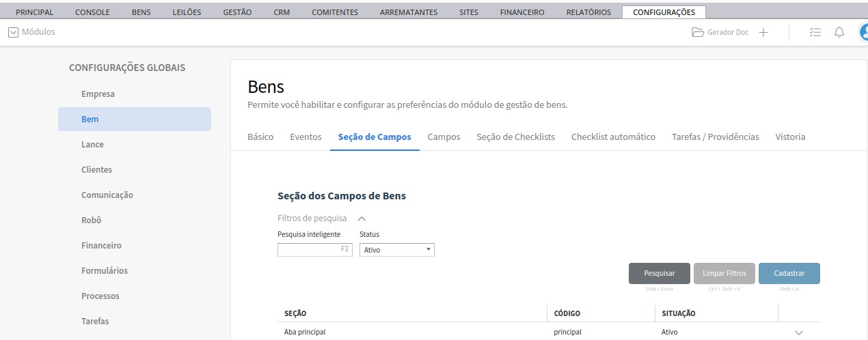Select the Seção de Campos sub-tab
This screenshot has width=868, height=340.
(x=375, y=137)
